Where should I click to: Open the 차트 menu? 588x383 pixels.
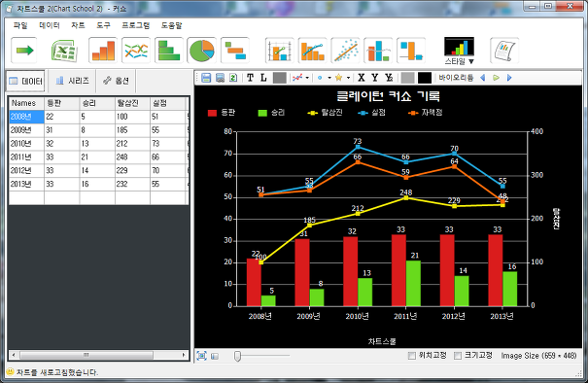tap(78, 25)
